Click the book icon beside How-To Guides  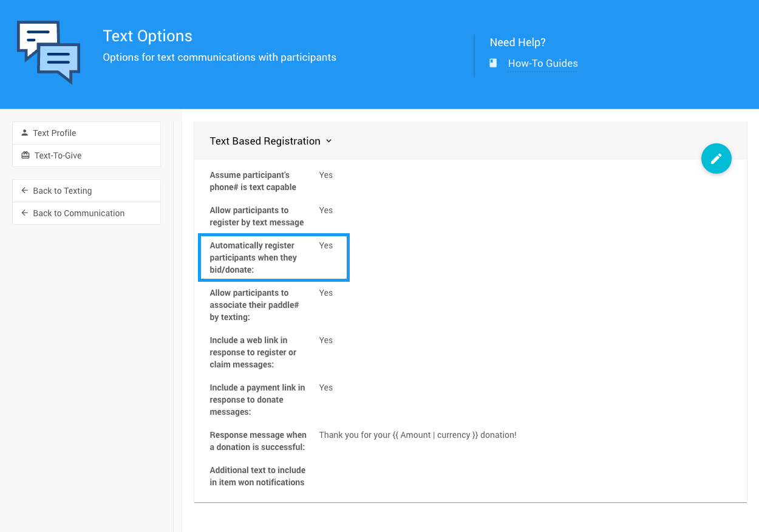(x=493, y=63)
